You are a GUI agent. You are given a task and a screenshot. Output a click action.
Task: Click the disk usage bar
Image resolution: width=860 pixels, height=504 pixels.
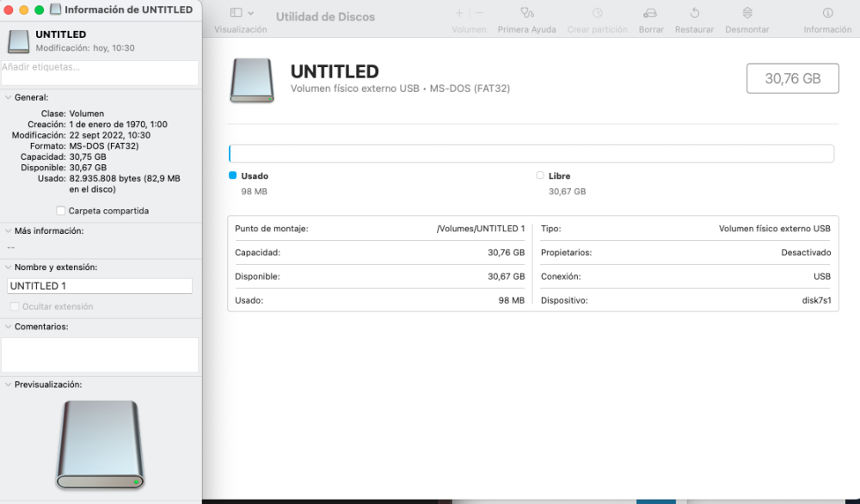click(531, 154)
